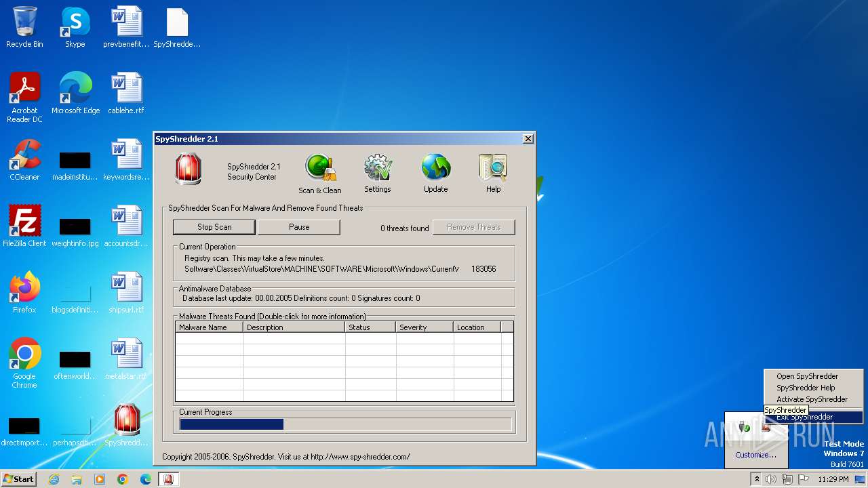Click the Update globe icon
The width and height of the screenshot is (868, 488).
(x=435, y=174)
